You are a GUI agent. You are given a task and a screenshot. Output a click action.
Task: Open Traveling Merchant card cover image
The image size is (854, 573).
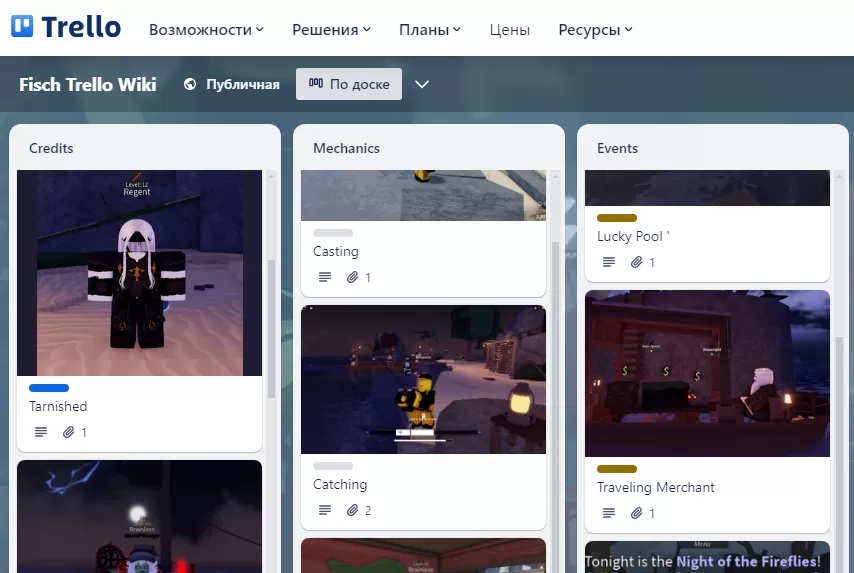click(x=707, y=374)
